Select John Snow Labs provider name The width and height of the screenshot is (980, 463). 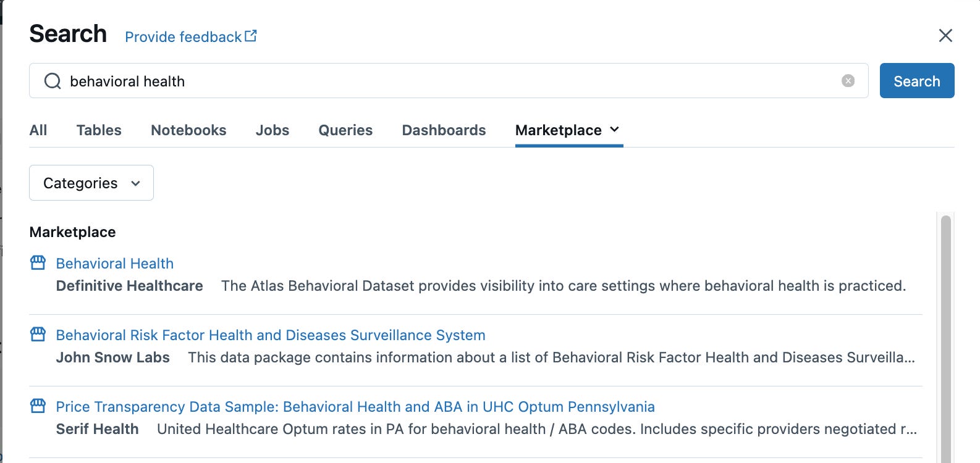coord(113,357)
